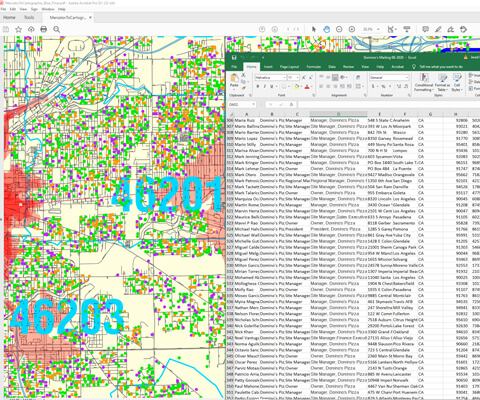
Task: Open the General number format dropdown
Action: click(407, 77)
